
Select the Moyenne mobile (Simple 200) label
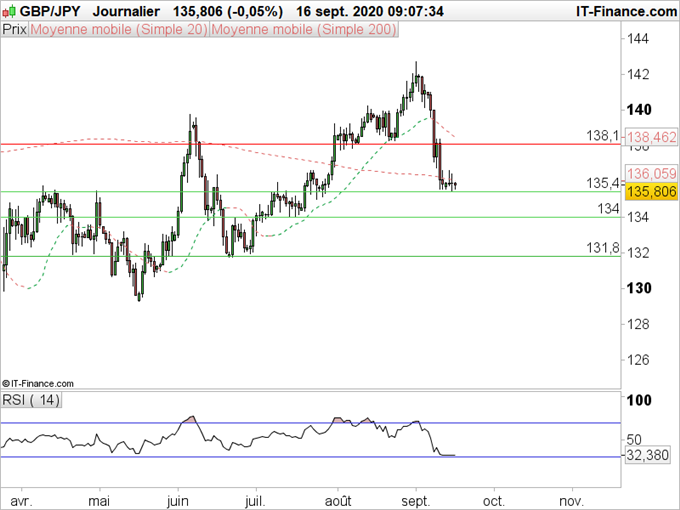click(304, 29)
